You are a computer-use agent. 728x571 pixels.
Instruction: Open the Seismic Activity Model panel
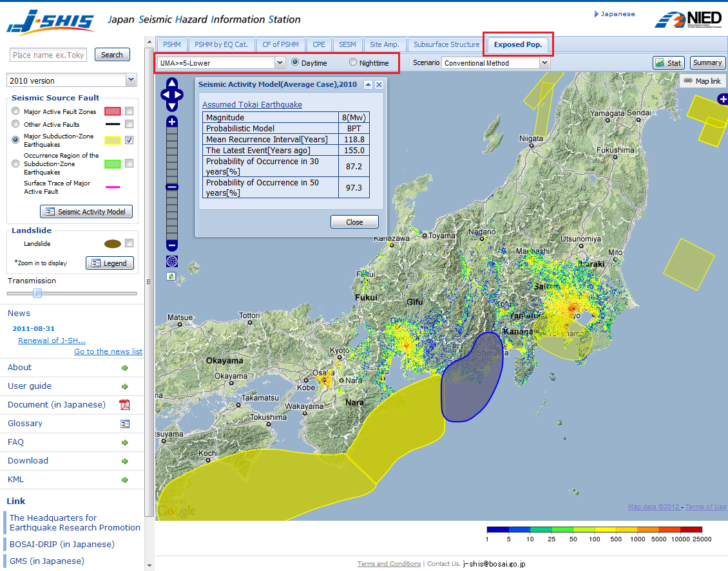86,211
